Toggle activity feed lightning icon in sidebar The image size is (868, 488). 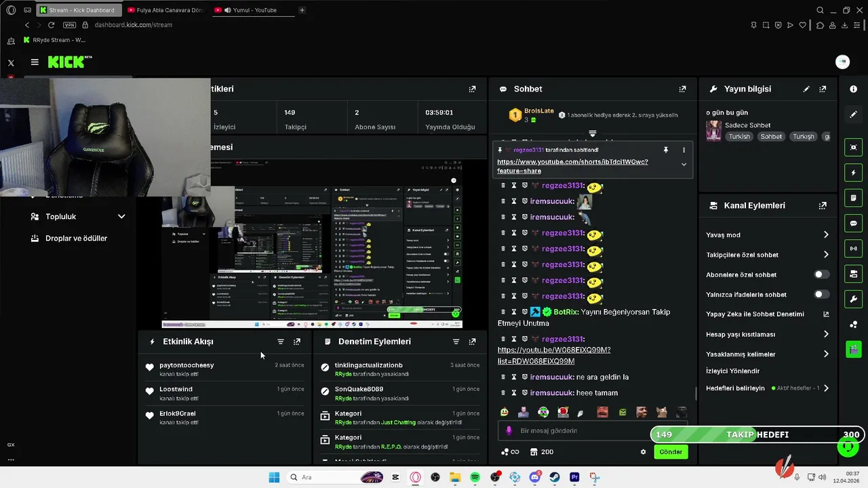click(853, 173)
